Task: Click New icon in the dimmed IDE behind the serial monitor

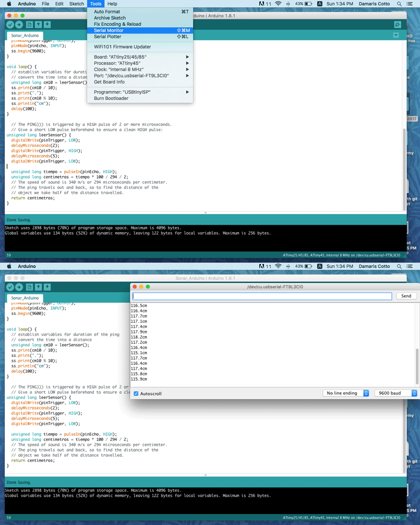Action: [x=29, y=287]
